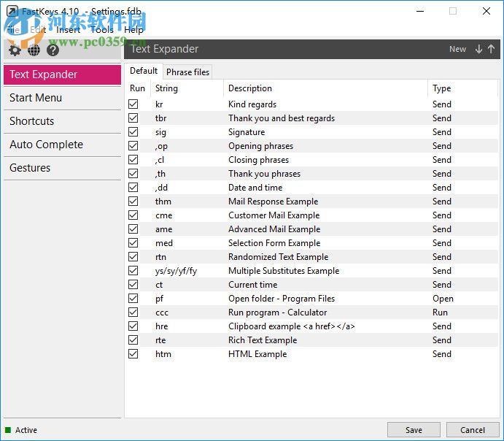Select the 'Current time' row
504x441 pixels.
[311, 284]
